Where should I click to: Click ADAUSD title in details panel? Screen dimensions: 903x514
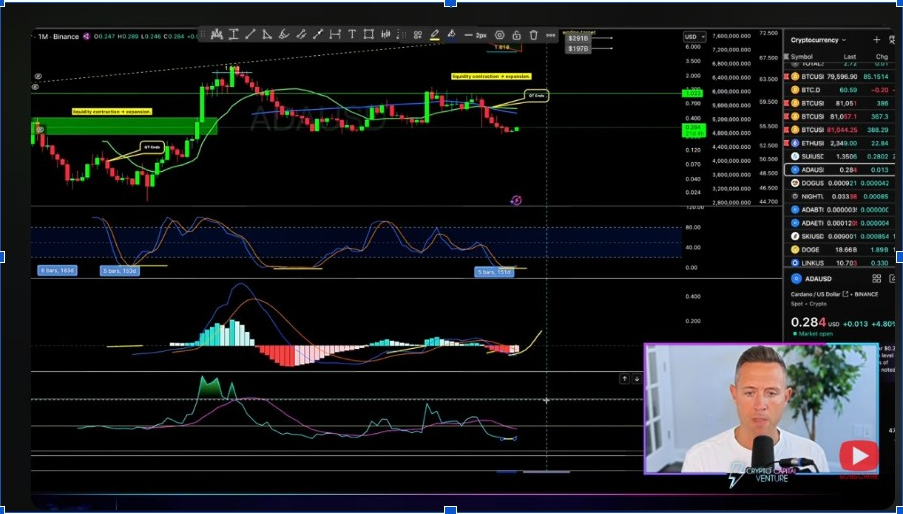click(x=817, y=279)
